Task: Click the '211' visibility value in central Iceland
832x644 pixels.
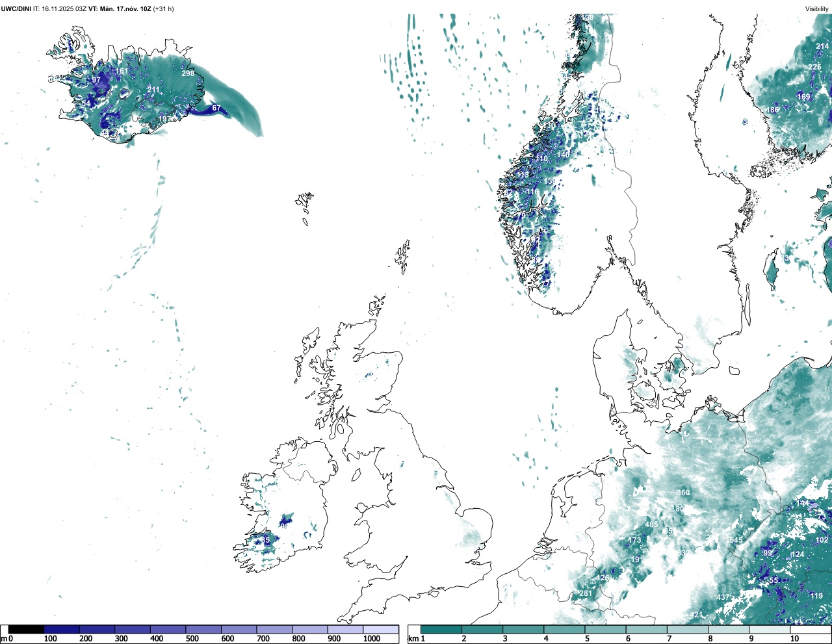Action: pos(153,90)
